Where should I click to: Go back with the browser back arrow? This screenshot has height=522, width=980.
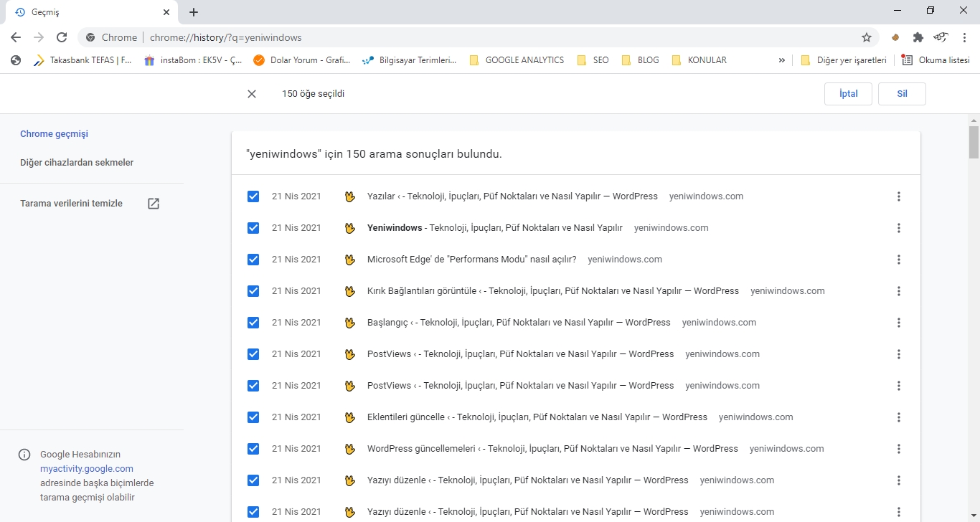pos(16,37)
